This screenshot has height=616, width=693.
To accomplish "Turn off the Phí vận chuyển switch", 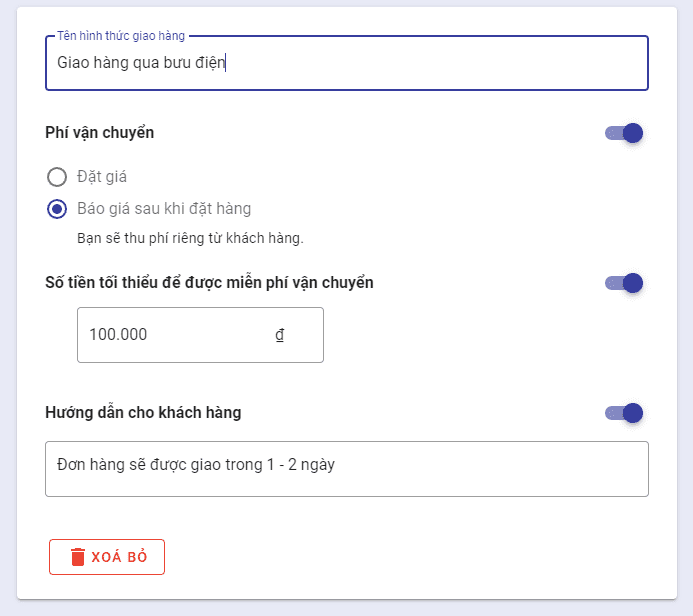I will click(x=624, y=133).
